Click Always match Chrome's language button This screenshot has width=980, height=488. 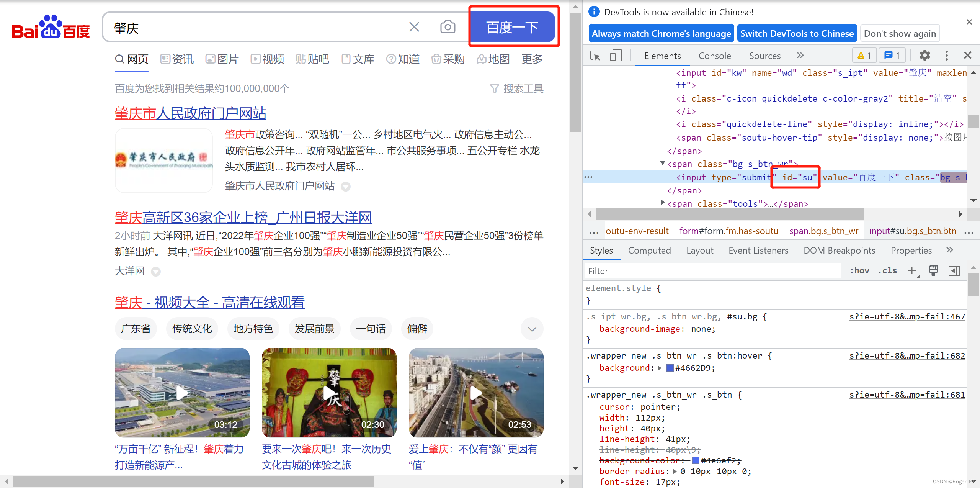pos(661,34)
